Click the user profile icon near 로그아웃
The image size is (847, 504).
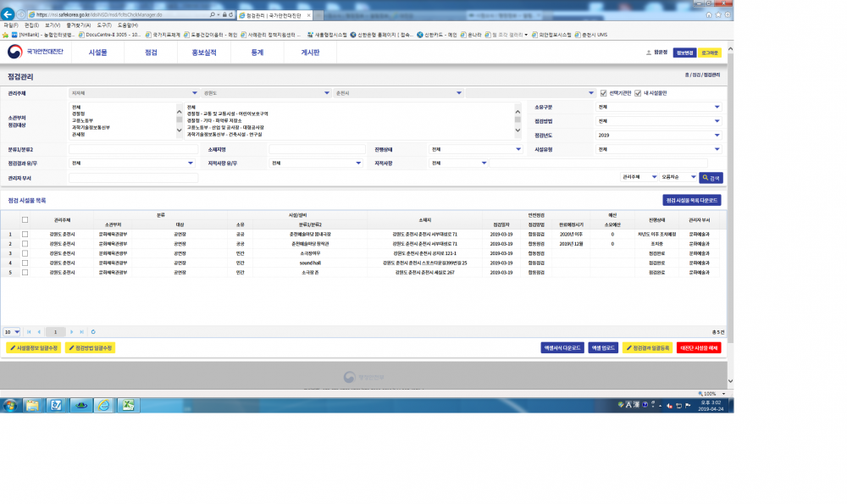pyautogui.click(x=648, y=53)
